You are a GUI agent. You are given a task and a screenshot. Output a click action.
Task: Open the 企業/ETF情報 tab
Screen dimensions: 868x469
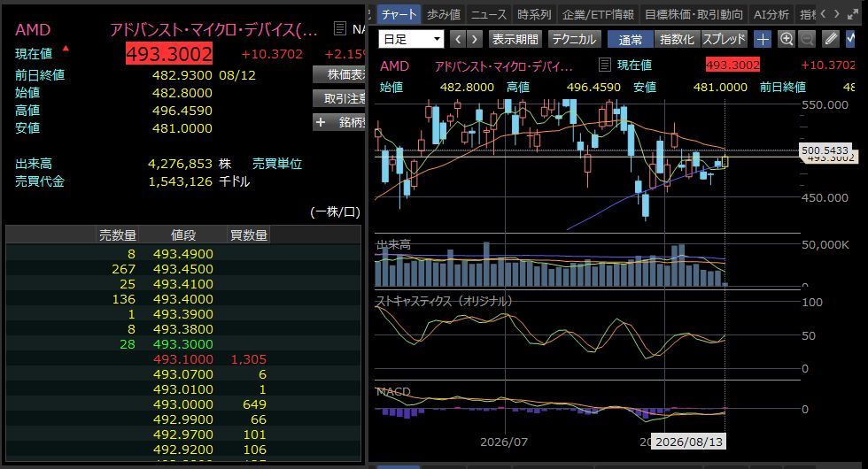(x=598, y=14)
